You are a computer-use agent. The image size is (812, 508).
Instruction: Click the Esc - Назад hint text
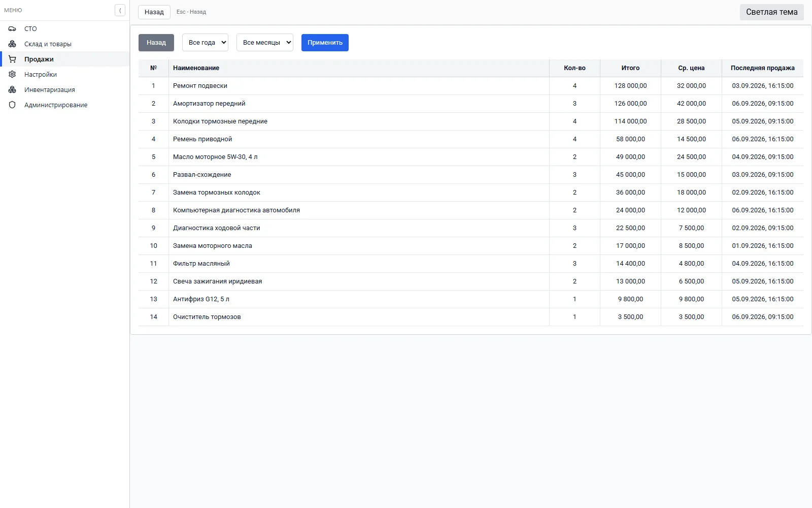(x=191, y=12)
